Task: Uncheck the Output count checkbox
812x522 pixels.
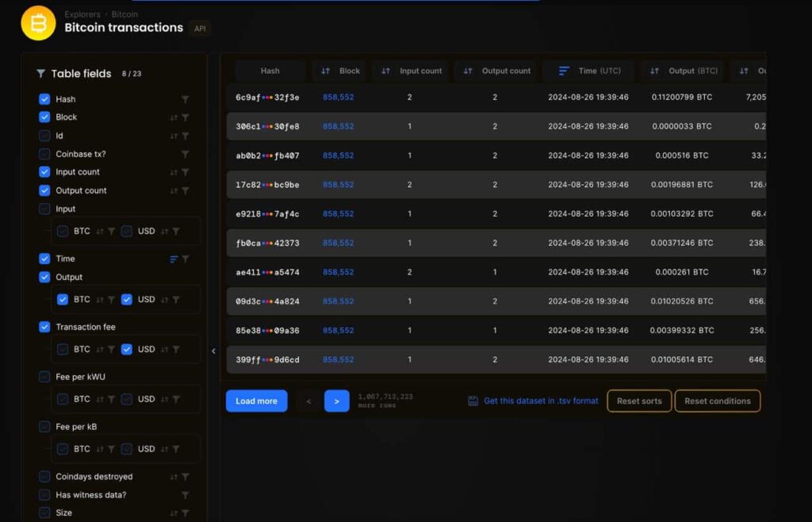Action: point(44,190)
